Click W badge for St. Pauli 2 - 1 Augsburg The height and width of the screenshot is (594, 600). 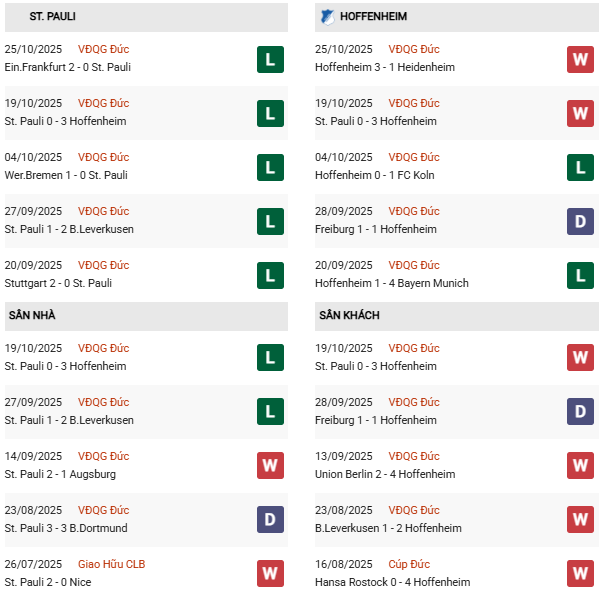click(x=270, y=466)
